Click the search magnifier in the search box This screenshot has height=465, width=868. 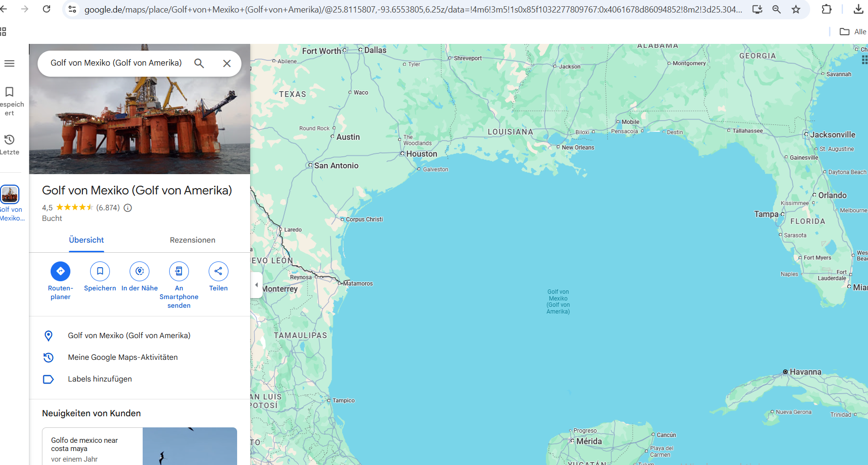(199, 63)
